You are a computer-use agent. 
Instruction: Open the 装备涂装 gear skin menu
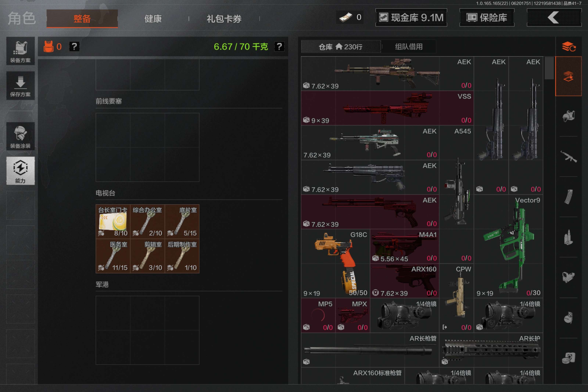[20, 137]
